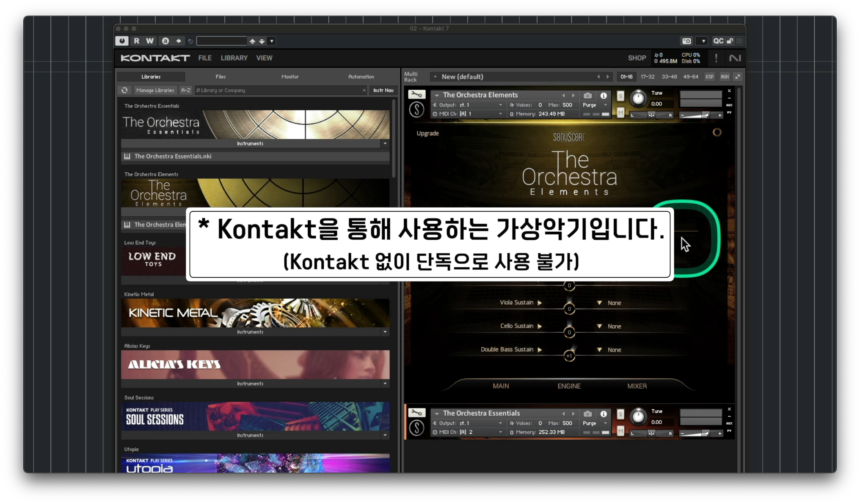Image resolution: width=860 pixels, height=504 pixels.
Task: Toggle the AUX send controls in rack header
Action: (725, 77)
